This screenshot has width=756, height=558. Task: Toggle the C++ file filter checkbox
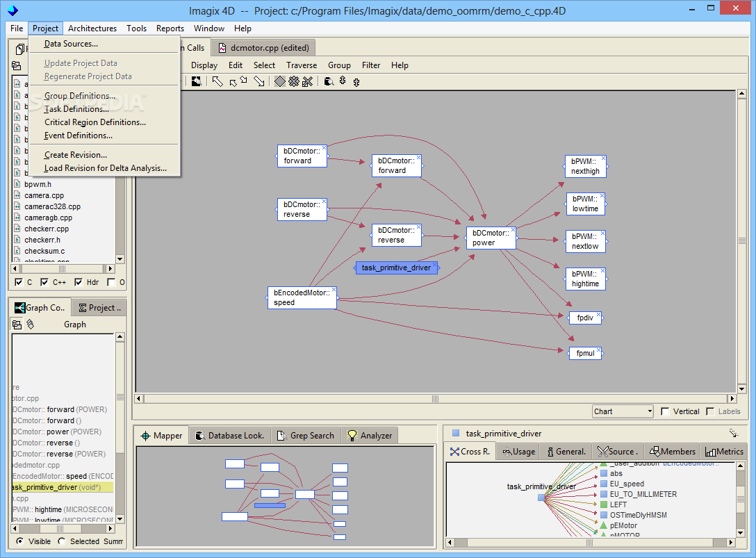[x=44, y=282]
